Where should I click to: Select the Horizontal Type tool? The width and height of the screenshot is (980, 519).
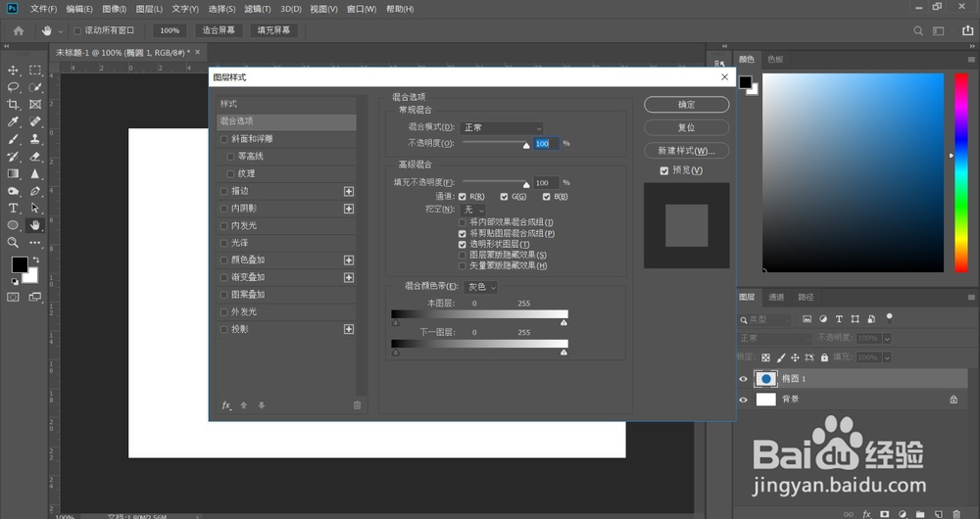pos(13,208)
